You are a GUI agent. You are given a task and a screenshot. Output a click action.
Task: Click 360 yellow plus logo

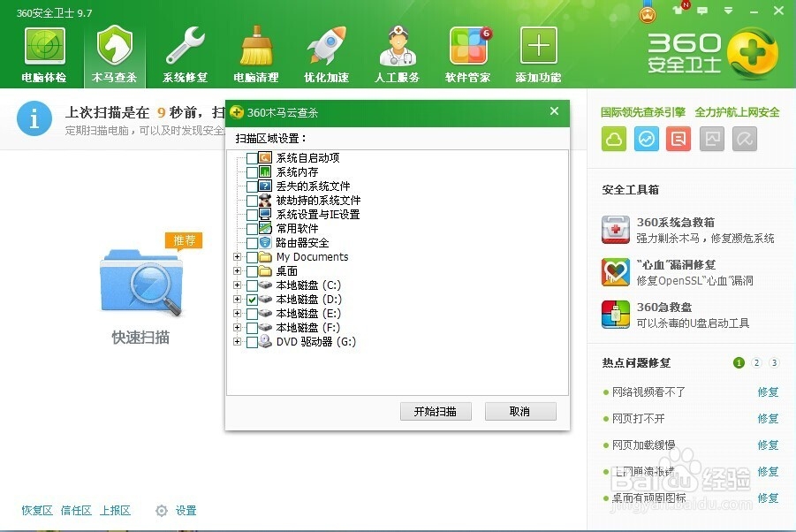tap(752, 53)
